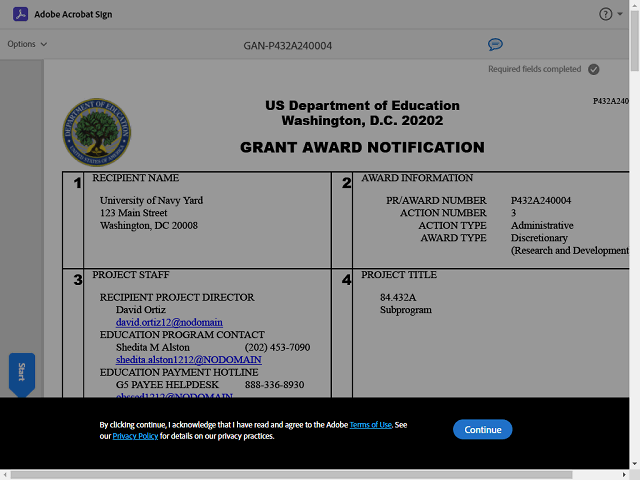Click the G5 PAYEE HELPDESK text

pyautogui.click(x=167, y=385)
